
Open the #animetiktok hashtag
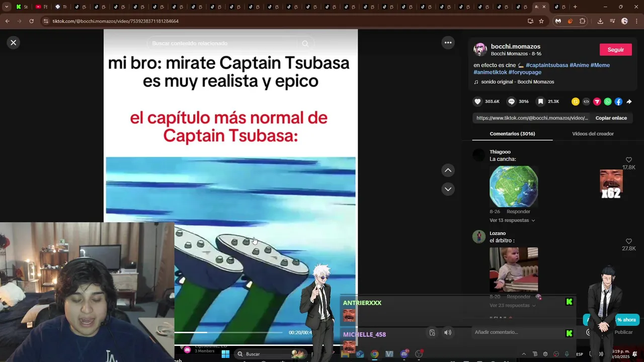point(490,72)
